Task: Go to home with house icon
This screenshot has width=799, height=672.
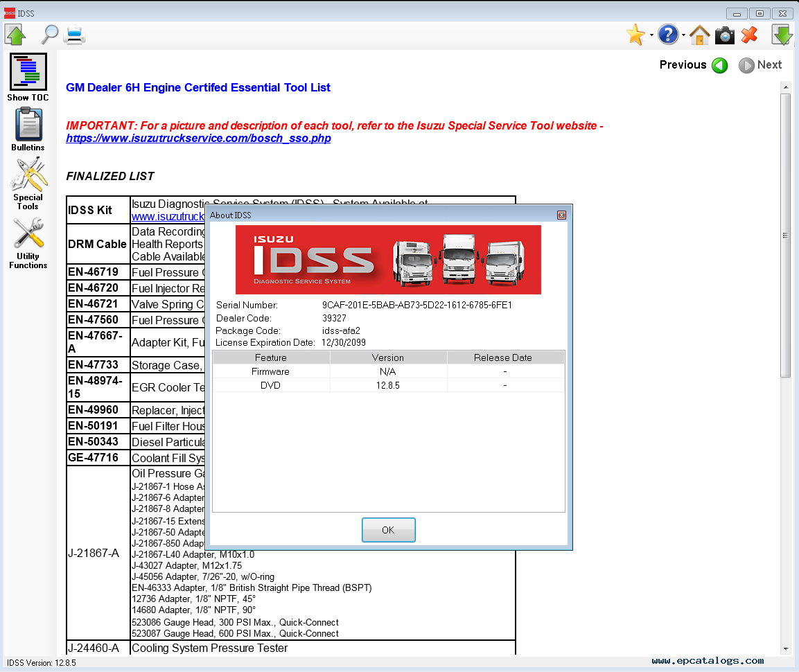Action: click(700, 35)
